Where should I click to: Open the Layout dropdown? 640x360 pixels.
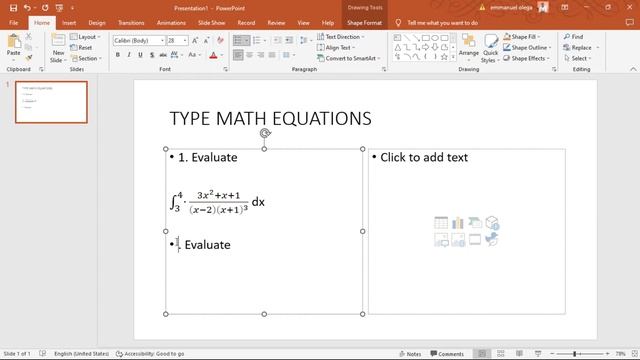click(x=85, y=37)
